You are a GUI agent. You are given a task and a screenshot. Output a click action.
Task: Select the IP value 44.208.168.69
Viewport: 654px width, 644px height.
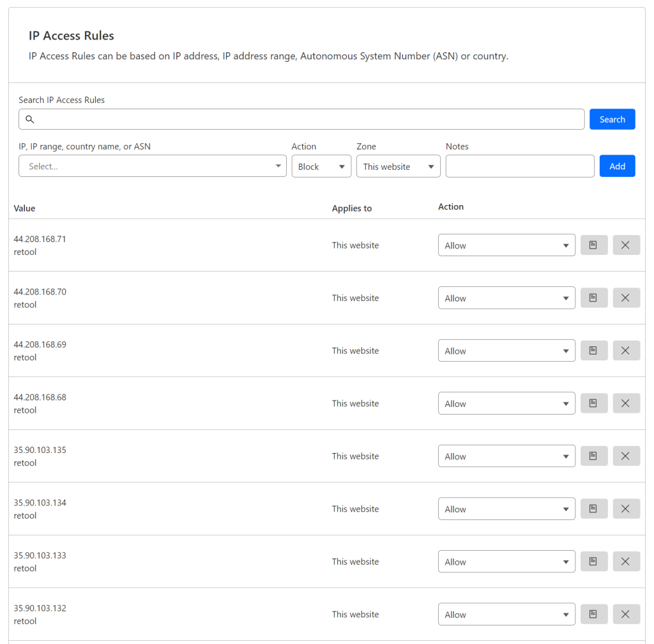pos(40,344)
